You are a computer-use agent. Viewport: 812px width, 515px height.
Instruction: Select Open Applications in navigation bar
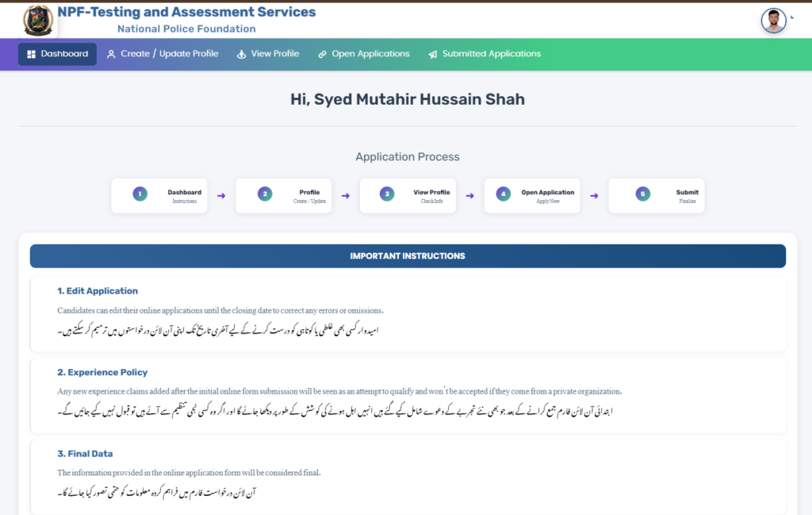pyautogui.click(x=363, y=54)
